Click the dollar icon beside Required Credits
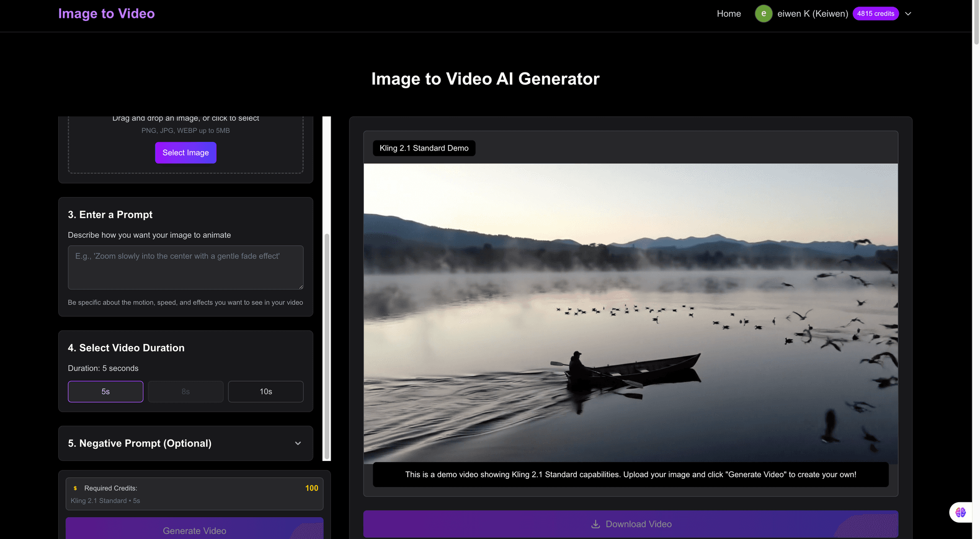980x539 pixels. (75, 488)
